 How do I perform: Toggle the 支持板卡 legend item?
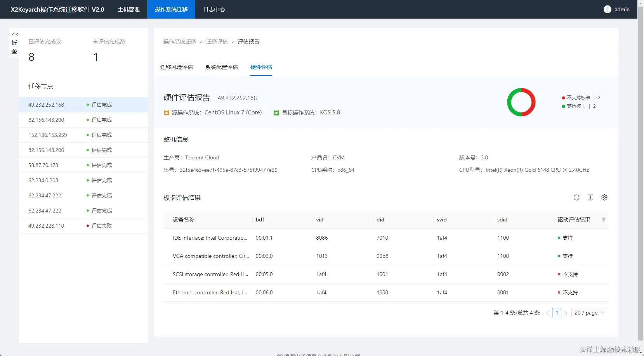click(x=579, y=106)
